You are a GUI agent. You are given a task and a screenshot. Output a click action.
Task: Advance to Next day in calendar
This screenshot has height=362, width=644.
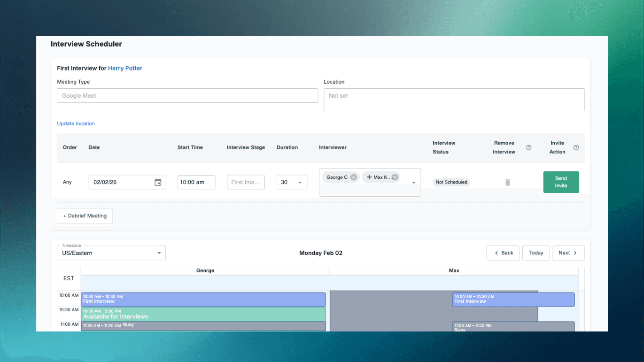(568, 253)
